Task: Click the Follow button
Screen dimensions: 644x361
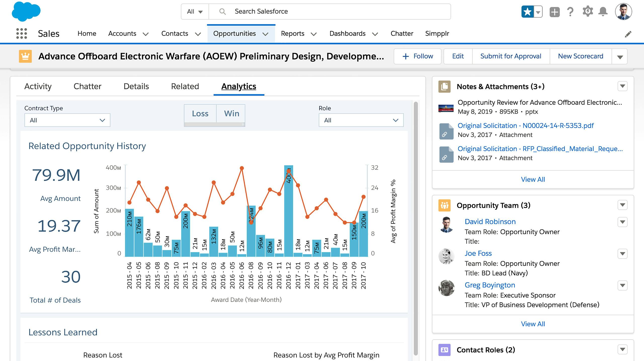Action: (418, 56)
